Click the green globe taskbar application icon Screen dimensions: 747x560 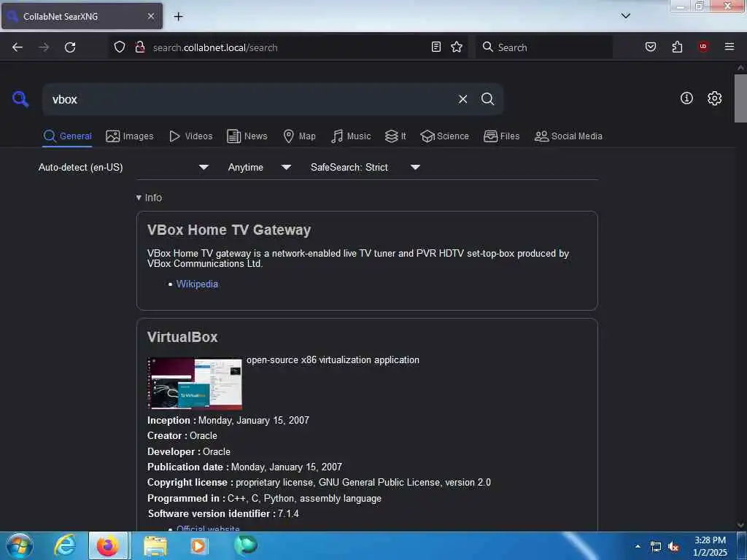(x=246, y=545)
